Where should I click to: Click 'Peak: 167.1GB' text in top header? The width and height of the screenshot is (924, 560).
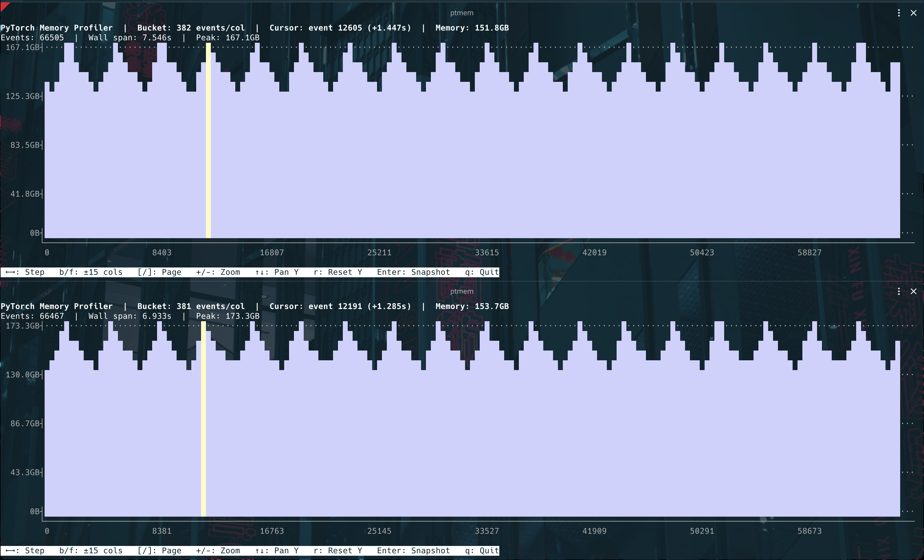[x=228, y=38]
